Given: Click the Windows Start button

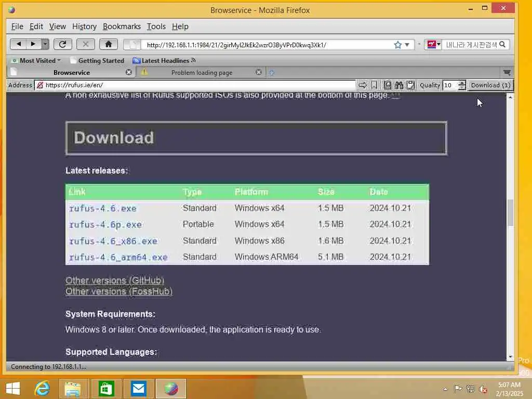Looking at the screenshot, I should tap(13, 389).
